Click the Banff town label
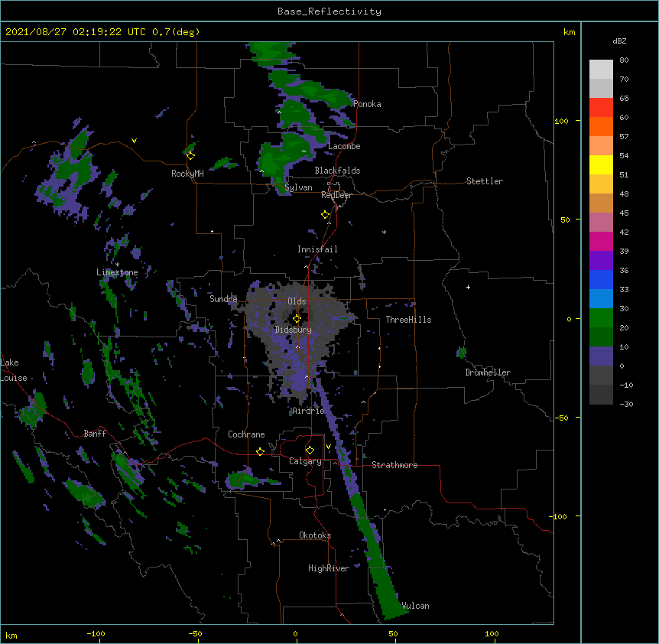 (95, 434)
